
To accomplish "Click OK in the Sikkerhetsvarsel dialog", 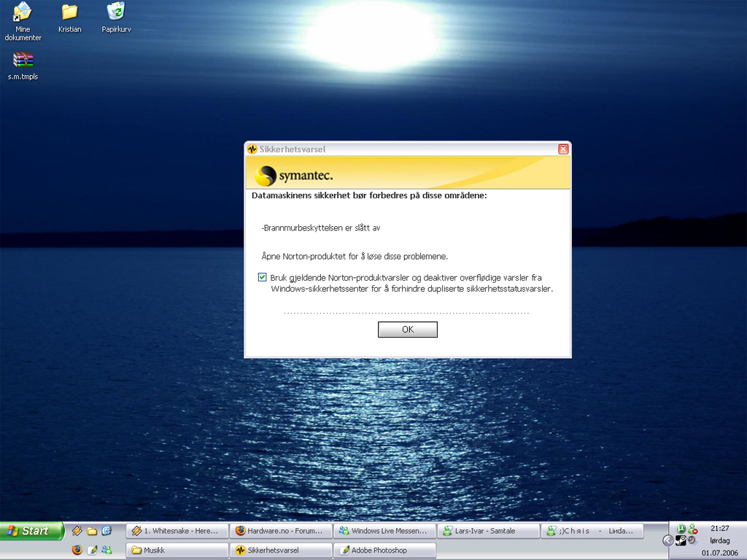I will [407, 329].
